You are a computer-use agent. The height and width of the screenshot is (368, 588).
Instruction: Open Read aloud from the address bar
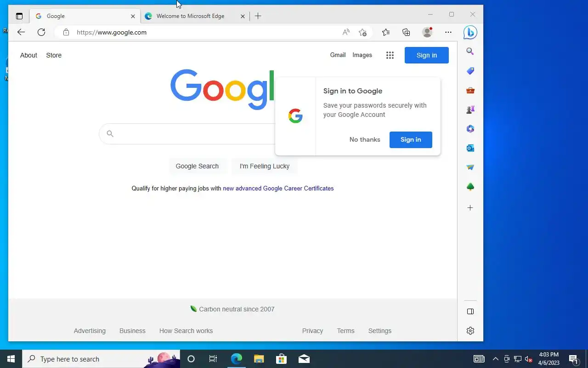[x=346, y=32]
